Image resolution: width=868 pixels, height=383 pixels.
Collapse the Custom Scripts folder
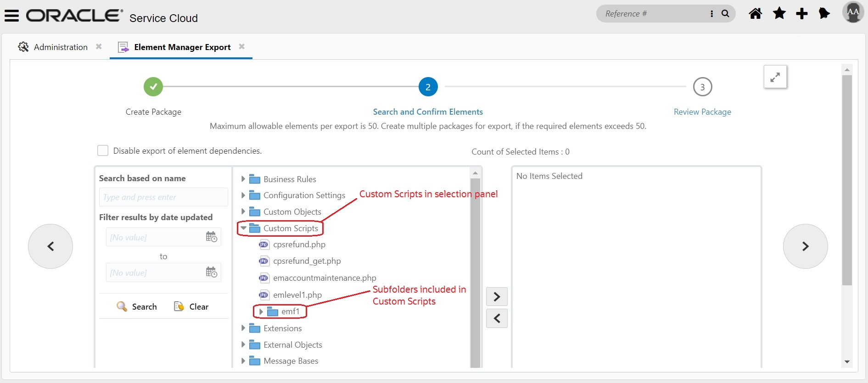tap(243, 228)
